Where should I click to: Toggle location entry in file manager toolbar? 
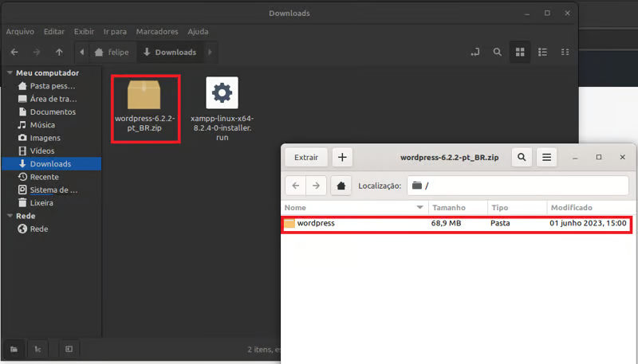[475, 53]
